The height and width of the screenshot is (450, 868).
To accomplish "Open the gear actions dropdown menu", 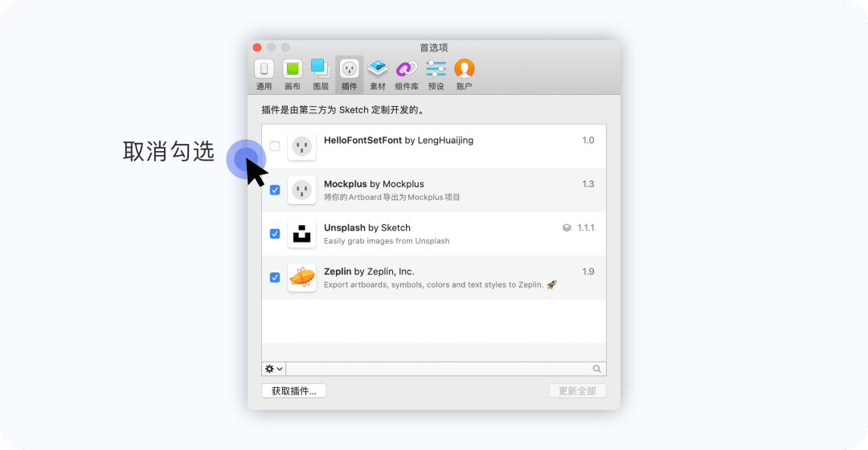I will pyautogui.click(x=274, y=369).
